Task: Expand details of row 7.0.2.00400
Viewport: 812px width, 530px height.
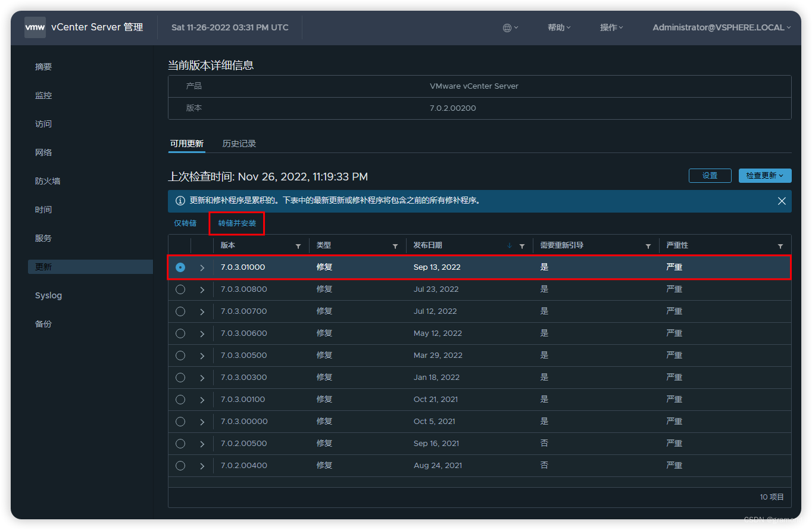Action: point(202,466)
